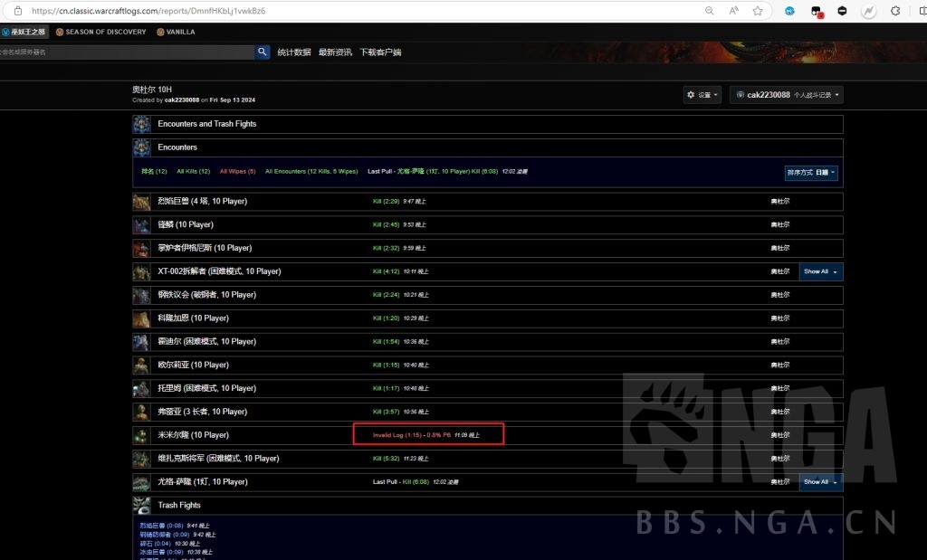
Task: Click the extension icon with red badge
Action: [817, 11]
